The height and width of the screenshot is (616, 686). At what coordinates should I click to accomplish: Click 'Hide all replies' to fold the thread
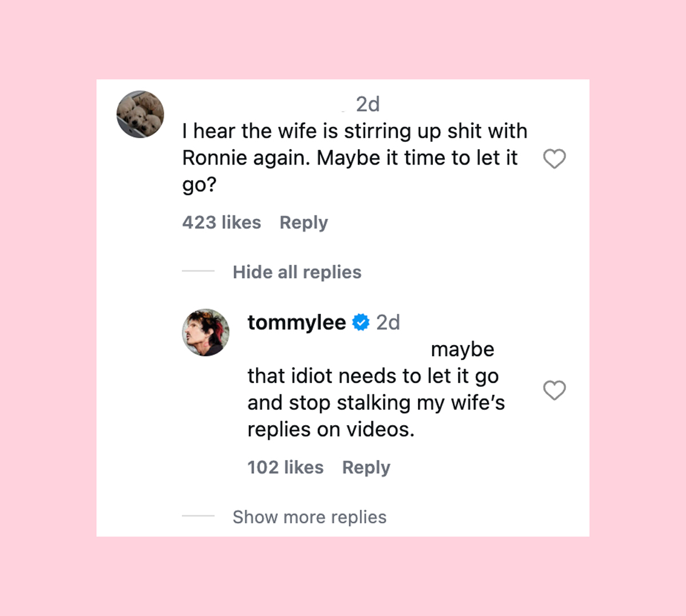[x=297, y=272]
